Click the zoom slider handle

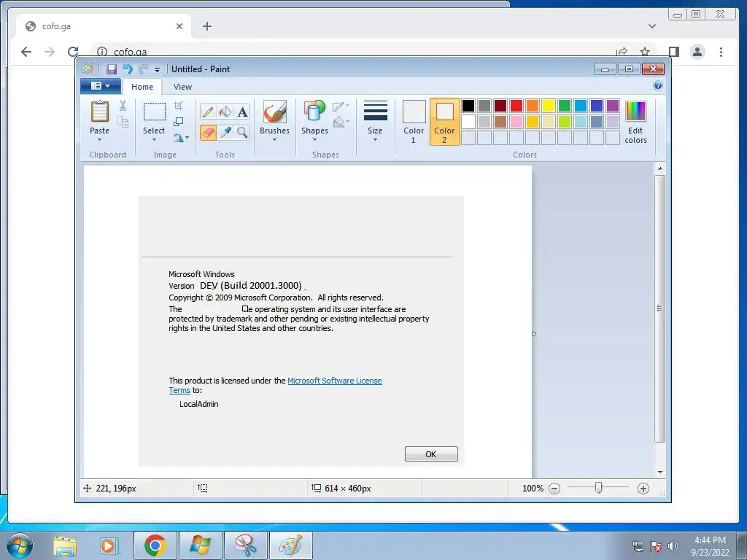click(598, 488)
